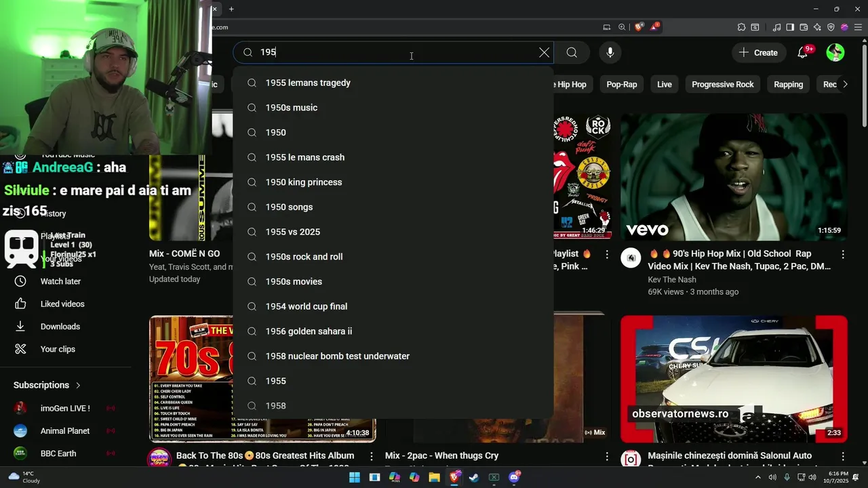The image size is (868, 488).
Task: Show more category chips with right arrow
Action: [845, 85]
